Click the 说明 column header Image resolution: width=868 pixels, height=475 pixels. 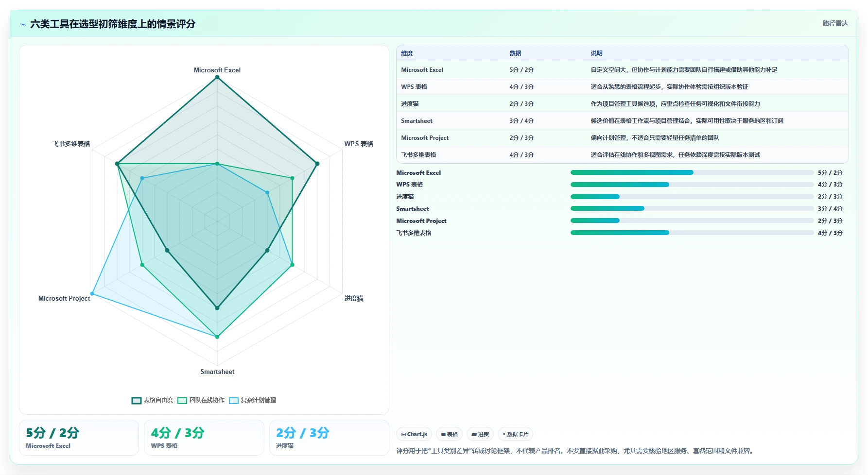coord(596,53)
